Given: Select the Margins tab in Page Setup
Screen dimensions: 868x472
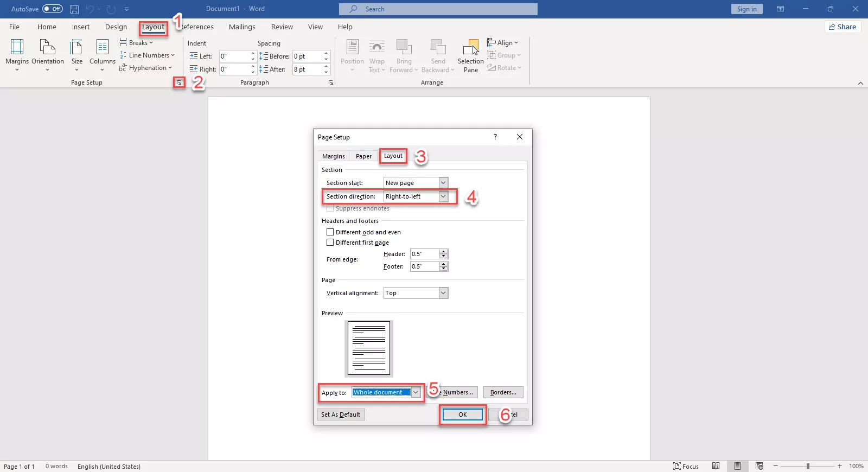Looking at the screenshot, I should click(334, 156).
